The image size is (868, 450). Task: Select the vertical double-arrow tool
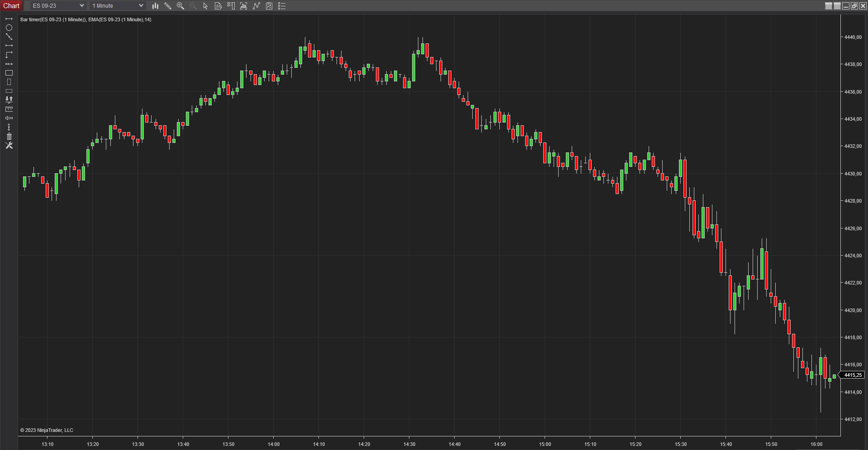point(9,127)
